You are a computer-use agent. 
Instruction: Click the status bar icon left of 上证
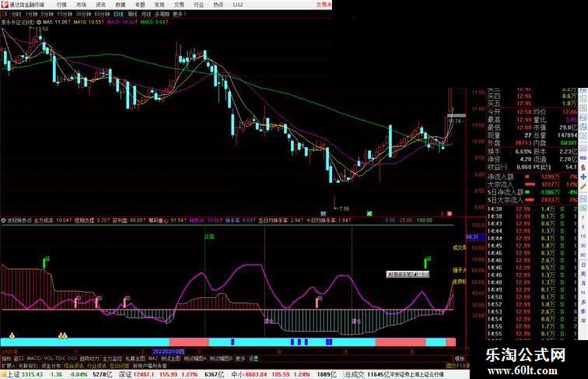point(3,375)
